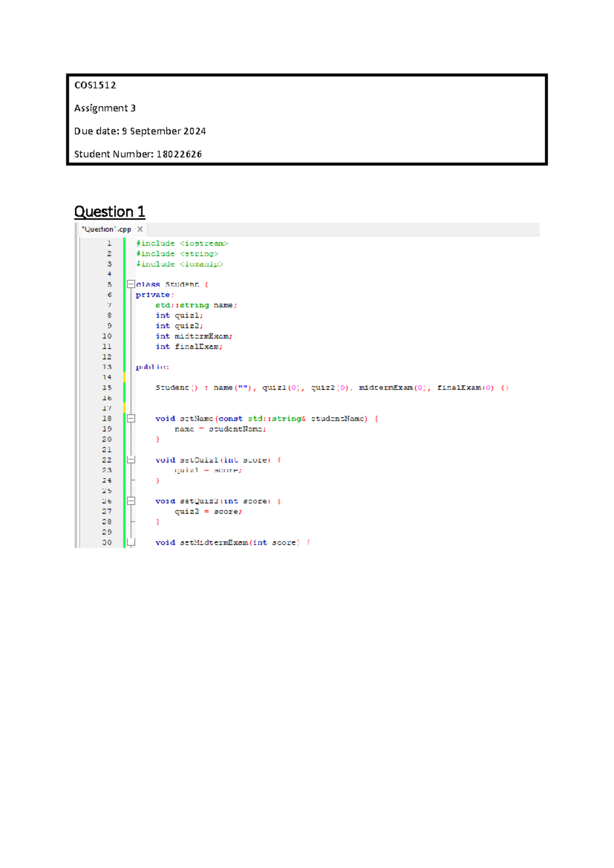Click the private: access specifier
The image size is (614, 868).
click(x=155, y=295)
